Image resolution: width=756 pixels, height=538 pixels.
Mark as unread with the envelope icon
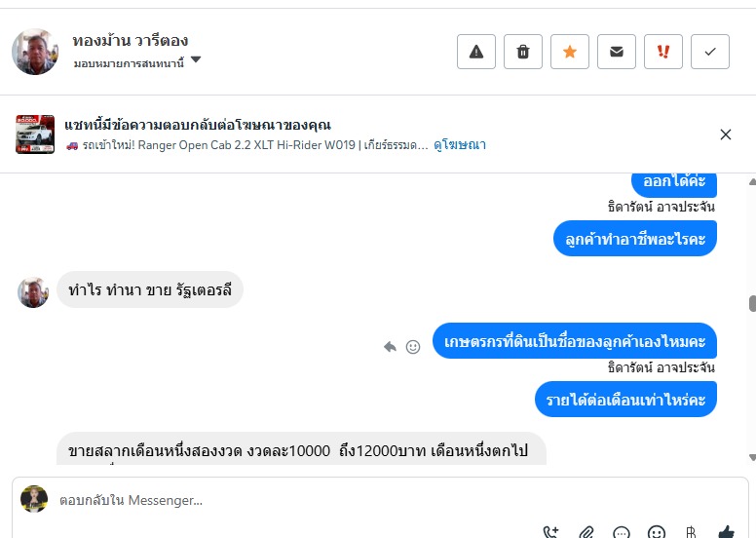click(x=616, y=52)
